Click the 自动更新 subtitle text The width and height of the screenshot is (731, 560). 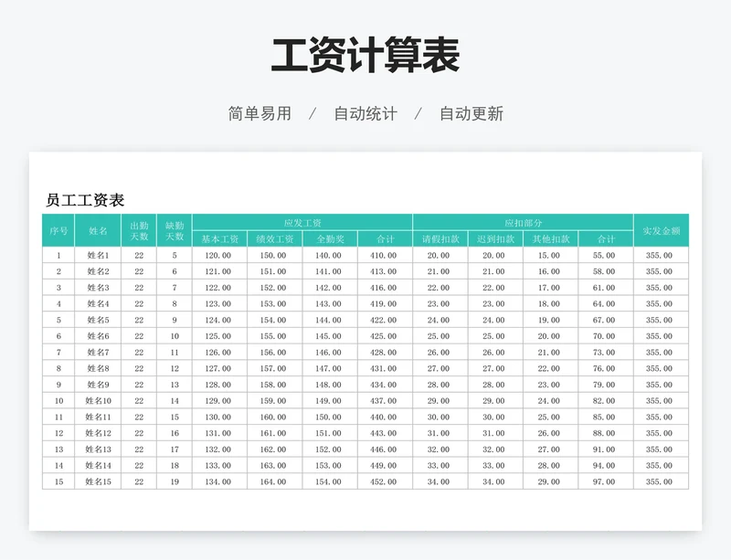[x=471, y=113]
